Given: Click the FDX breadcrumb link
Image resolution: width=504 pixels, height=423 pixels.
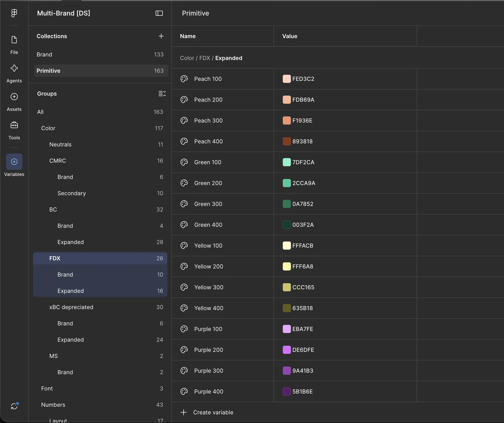Looking at the screenshot, I should [205, 58].
